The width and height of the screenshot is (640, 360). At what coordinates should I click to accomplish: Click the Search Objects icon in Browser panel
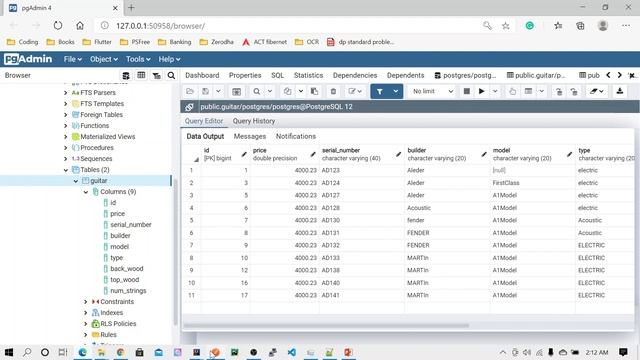pos(171,76)
